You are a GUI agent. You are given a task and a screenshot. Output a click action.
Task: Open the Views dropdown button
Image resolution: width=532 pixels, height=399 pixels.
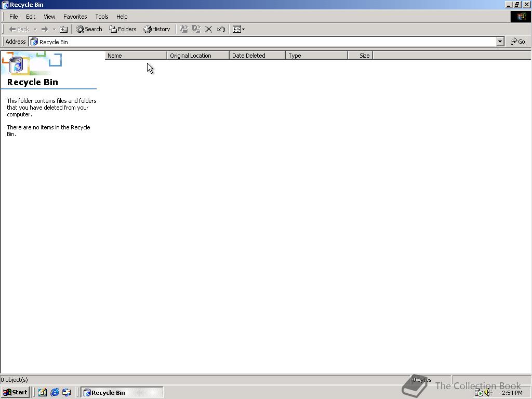[239, 29]
